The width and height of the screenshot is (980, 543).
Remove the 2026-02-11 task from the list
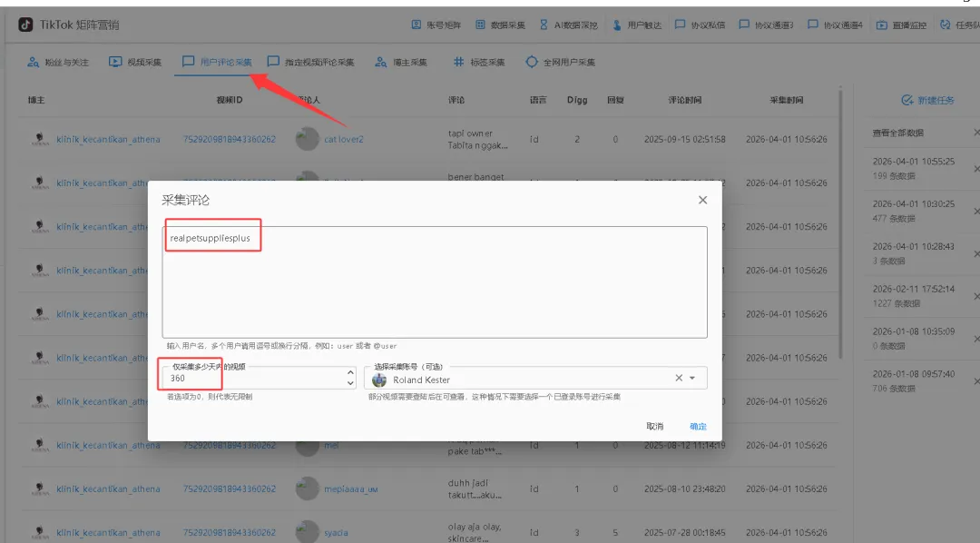pos(976,295)
